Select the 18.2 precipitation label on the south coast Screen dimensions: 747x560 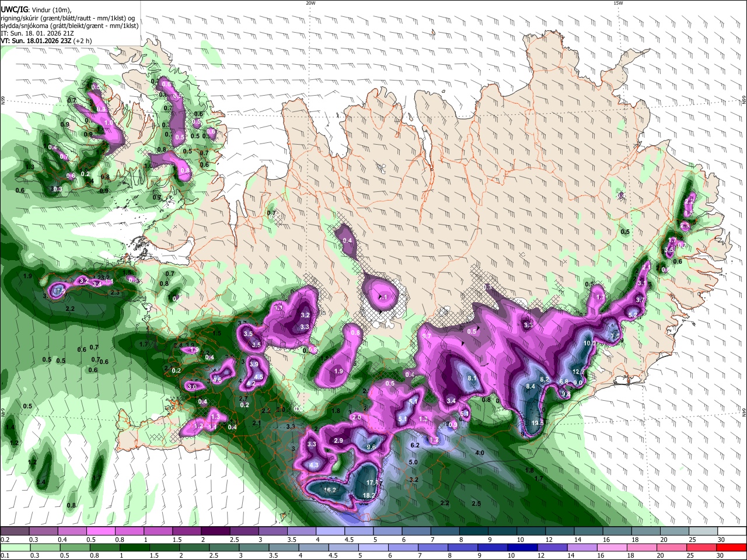click(x=369, y=495)
